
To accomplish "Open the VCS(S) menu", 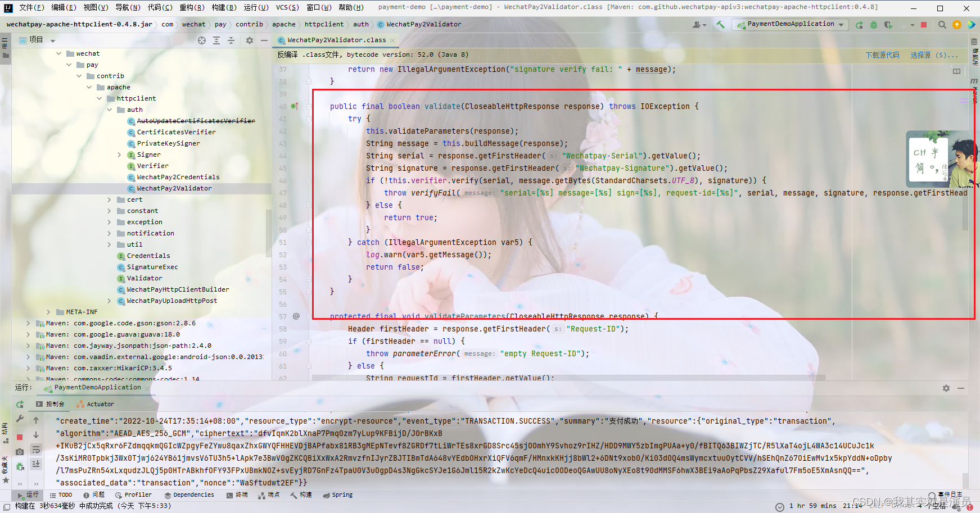I will point(288,7).
